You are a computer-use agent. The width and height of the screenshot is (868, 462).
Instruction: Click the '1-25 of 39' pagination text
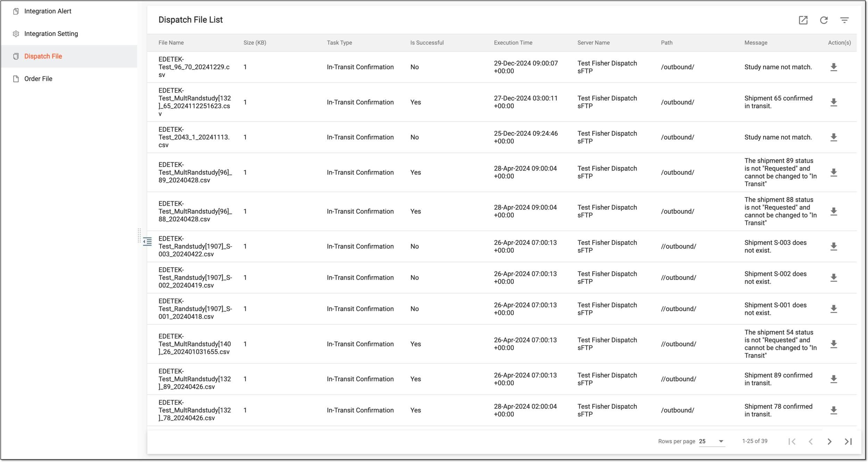[755, 441]
